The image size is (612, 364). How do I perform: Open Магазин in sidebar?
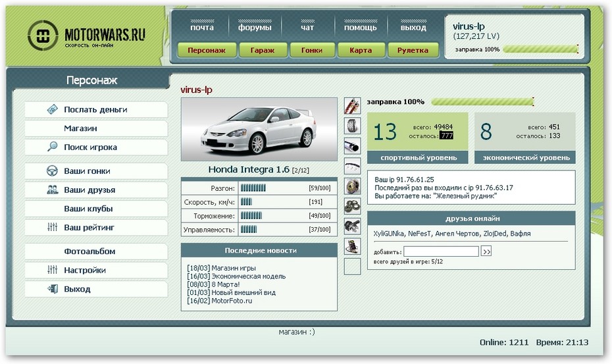point(96,128)
